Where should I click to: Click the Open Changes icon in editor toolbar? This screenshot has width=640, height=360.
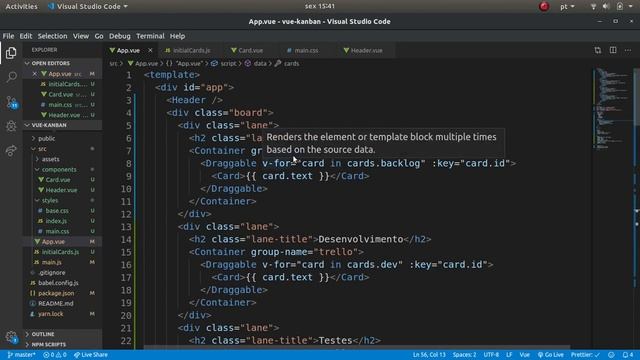(x=598, y=50)
